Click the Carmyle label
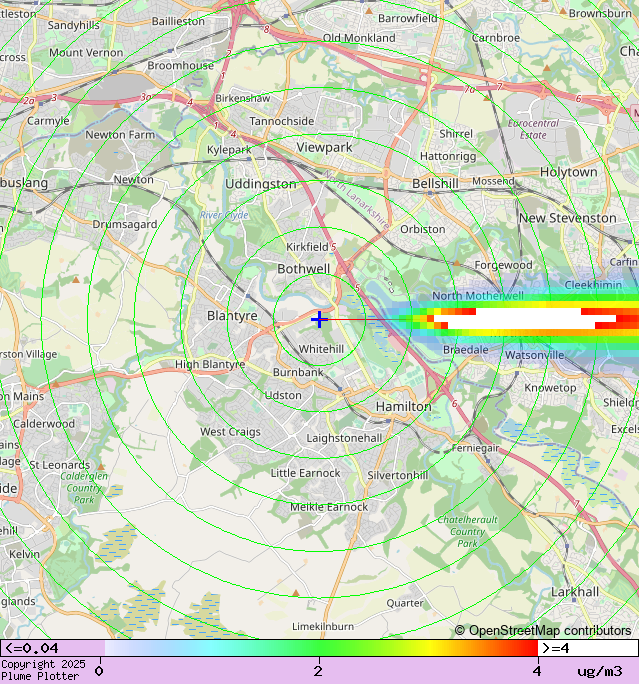 tap(48, 121)
